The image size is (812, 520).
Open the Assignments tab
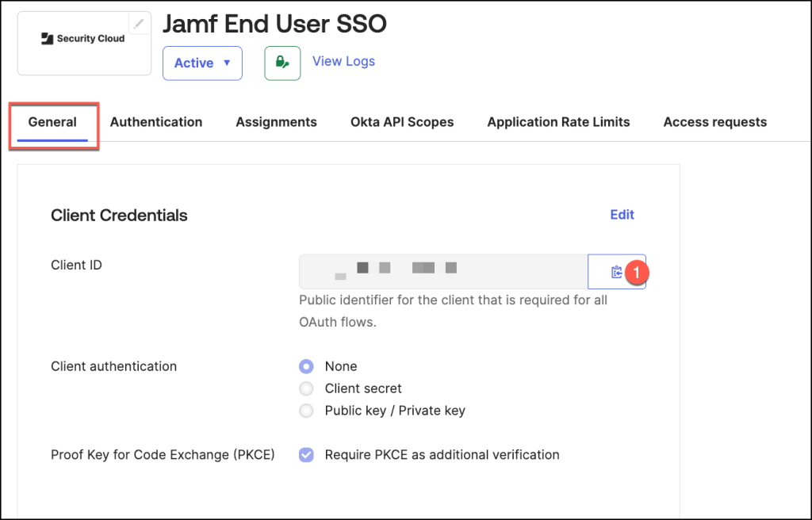point(276,122)
